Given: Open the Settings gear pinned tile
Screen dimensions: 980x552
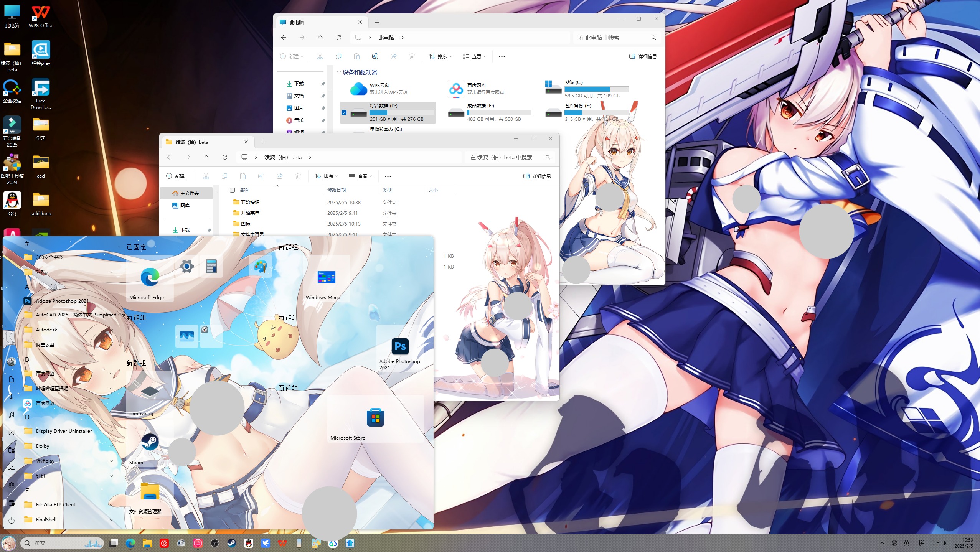Looking at the screenshot, I should (186, 266).
